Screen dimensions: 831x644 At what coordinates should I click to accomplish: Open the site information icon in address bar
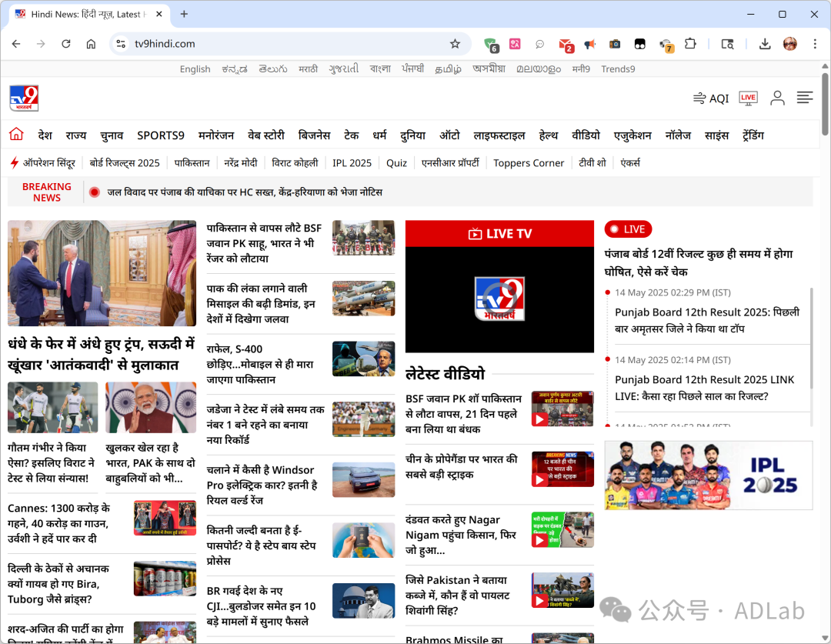[122, 44]
